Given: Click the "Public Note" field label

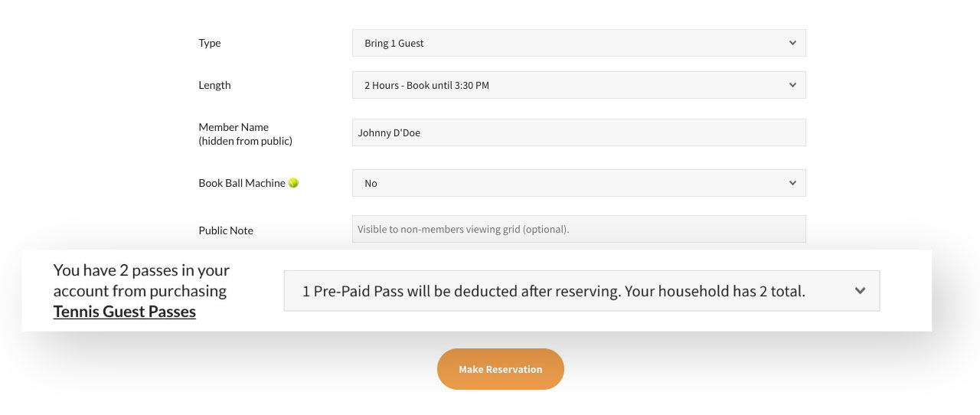Looking at the screenshot, I should 226,230.
